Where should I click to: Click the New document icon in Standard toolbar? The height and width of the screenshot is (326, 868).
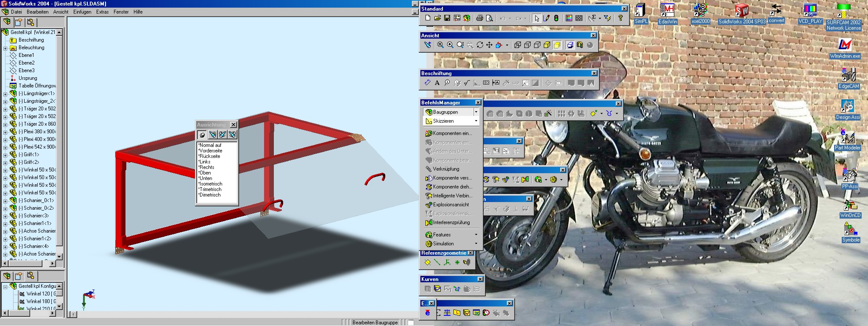coord(428,18)
